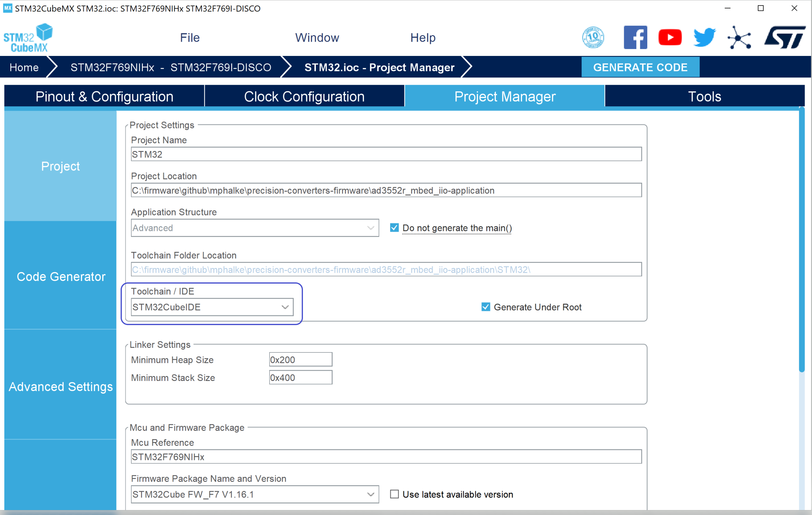The width and height of the screenshot is (812, 515).
Task: Edit the Minimum Stack Size field
Action: click(300, 377)
